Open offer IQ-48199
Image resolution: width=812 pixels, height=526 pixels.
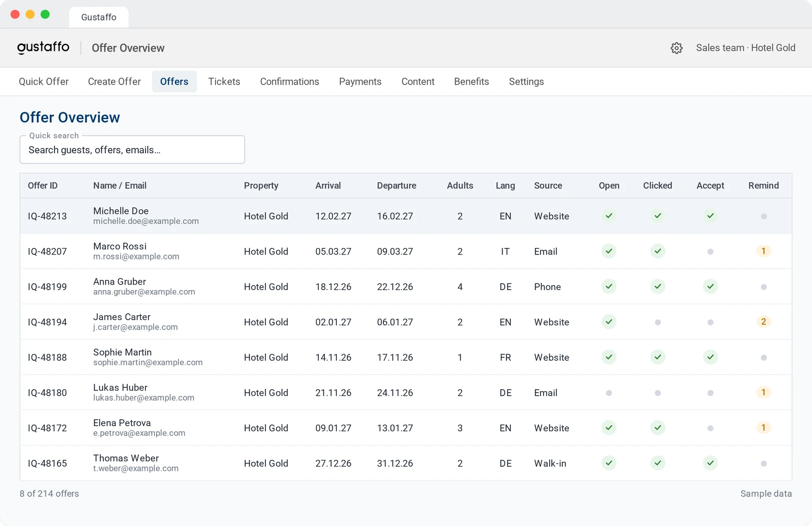click(47, 287)
